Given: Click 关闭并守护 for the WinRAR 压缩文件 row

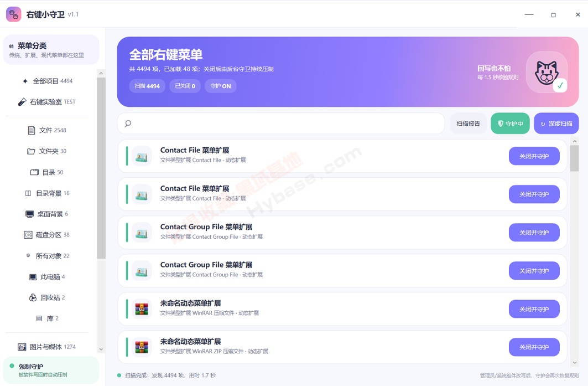Looking at the screenshot, I should pos(534,309).
